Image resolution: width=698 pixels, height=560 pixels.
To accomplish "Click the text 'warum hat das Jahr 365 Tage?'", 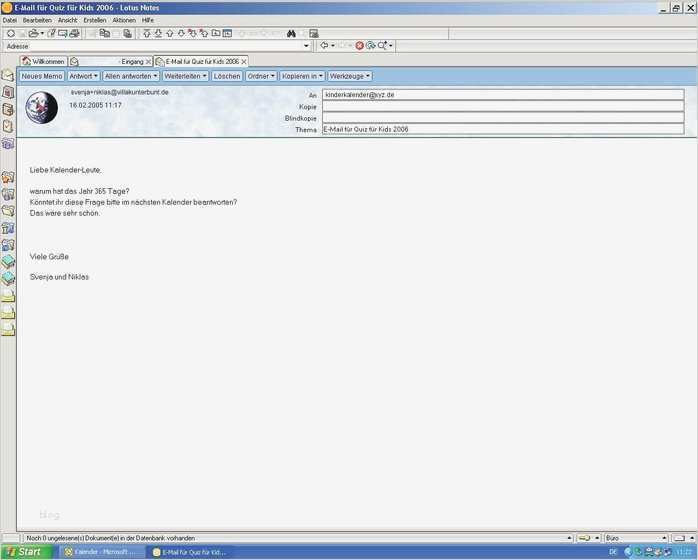I will [80, 191].
